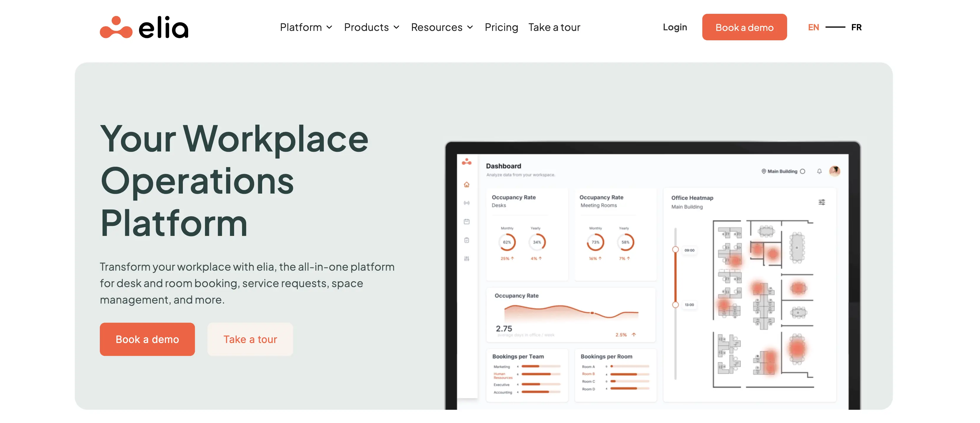Switch language to FR
Screen dimensions: 980x423
point(856,27)
